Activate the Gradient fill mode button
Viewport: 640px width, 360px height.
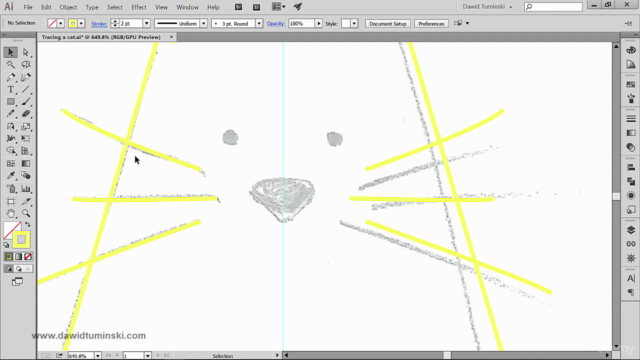point(18,257)
